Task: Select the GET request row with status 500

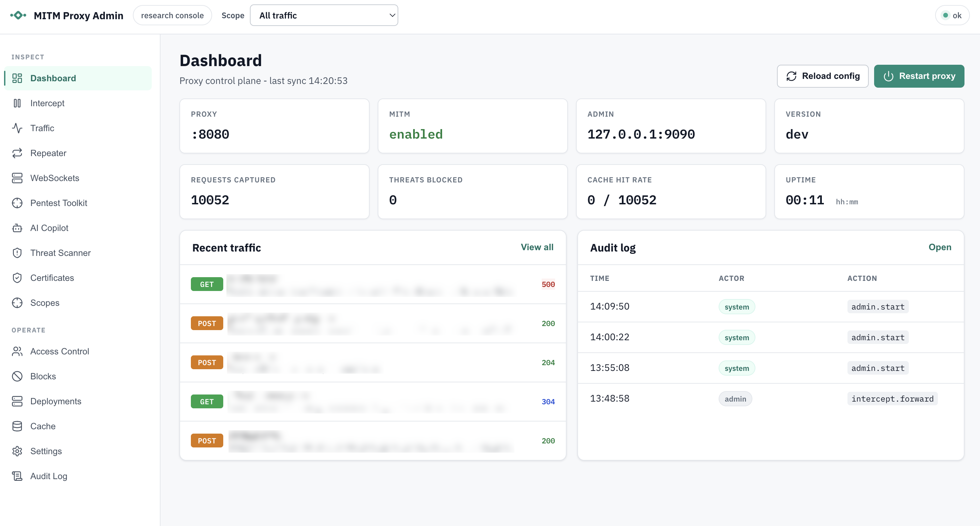Action: click(x=373, y=284)
